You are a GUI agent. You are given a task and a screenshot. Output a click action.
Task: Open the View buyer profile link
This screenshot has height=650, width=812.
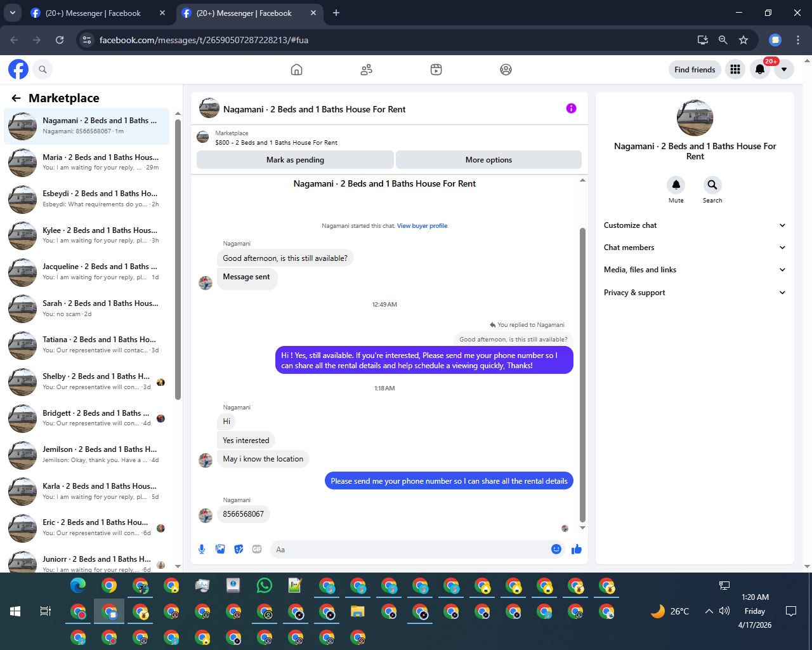click(x=422, y=226)
